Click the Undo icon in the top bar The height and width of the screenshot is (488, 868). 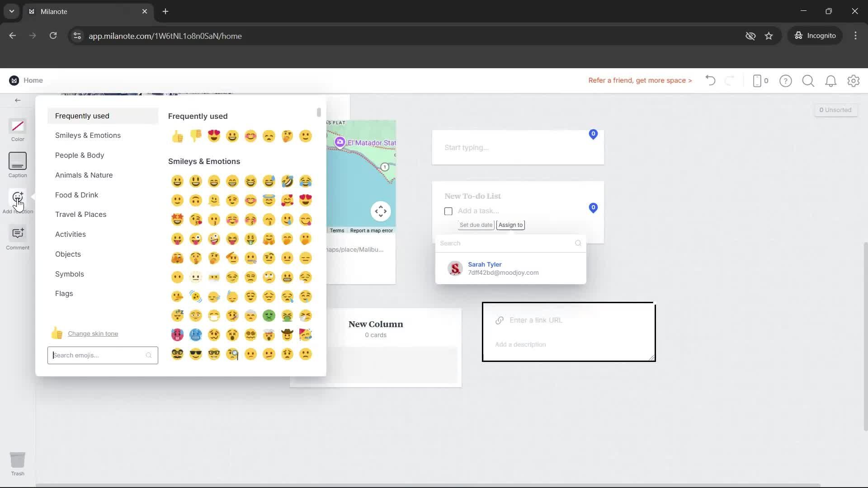[x=710, y=80]
